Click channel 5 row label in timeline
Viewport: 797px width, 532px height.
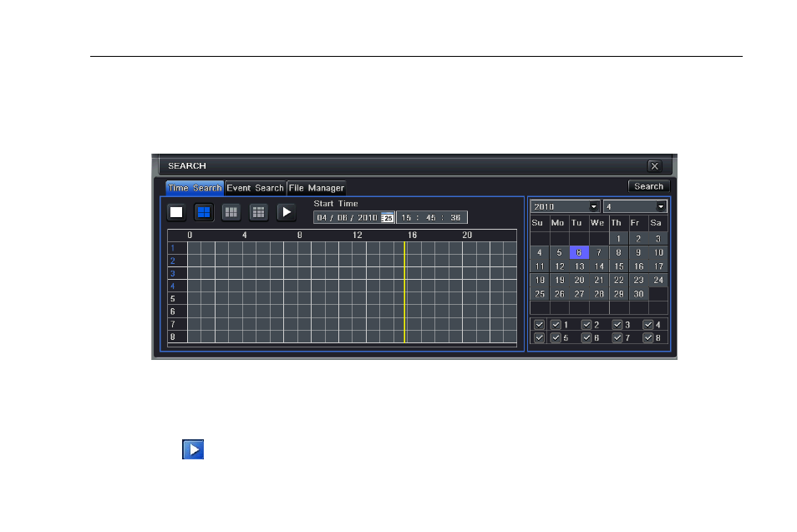pyautogui.click(x=173, y=299)
